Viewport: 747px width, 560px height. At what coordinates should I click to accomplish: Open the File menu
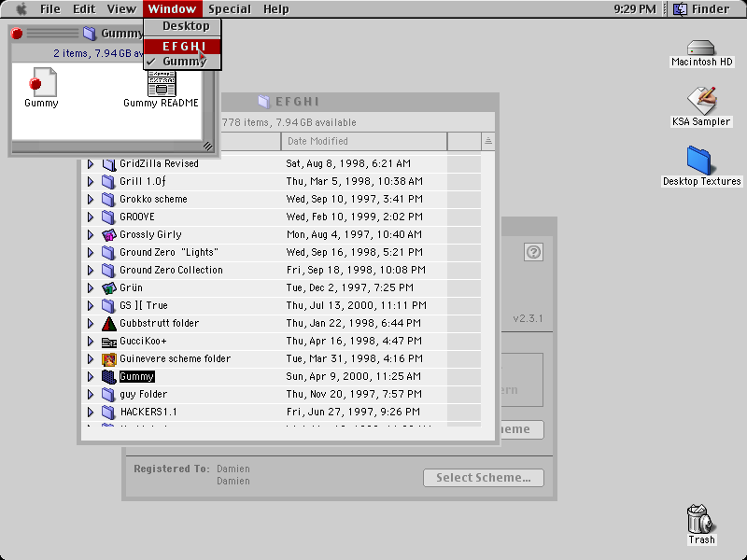50,9
